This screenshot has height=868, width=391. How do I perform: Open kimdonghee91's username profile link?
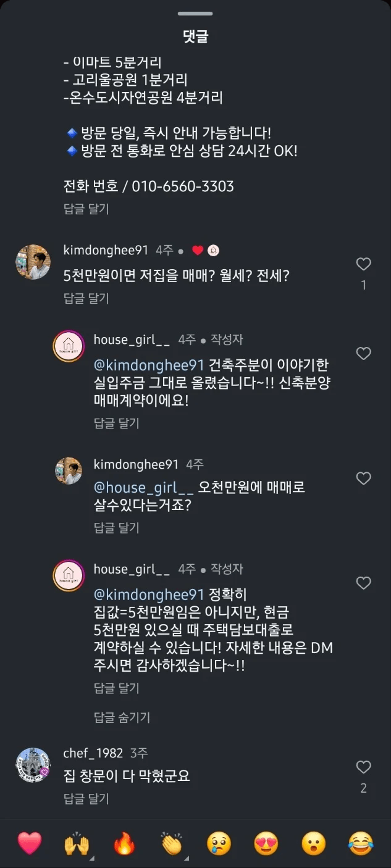(x=106, y=250)
